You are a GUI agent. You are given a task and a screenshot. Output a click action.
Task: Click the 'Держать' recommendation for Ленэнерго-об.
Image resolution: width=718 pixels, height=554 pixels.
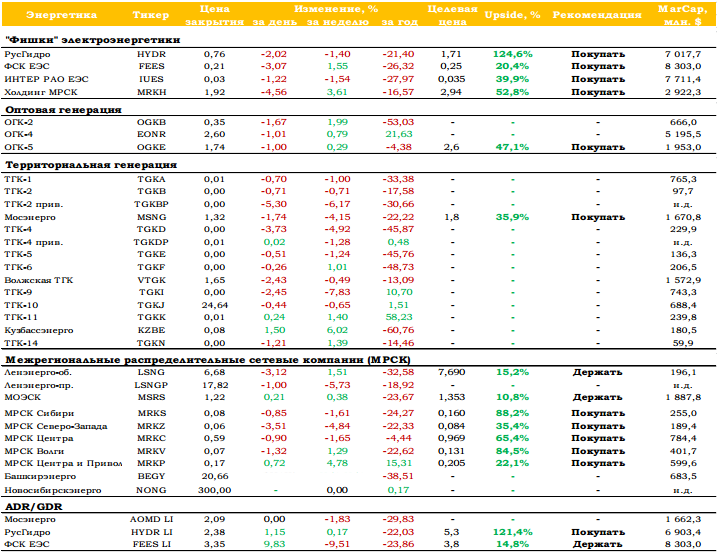point(597,372)
